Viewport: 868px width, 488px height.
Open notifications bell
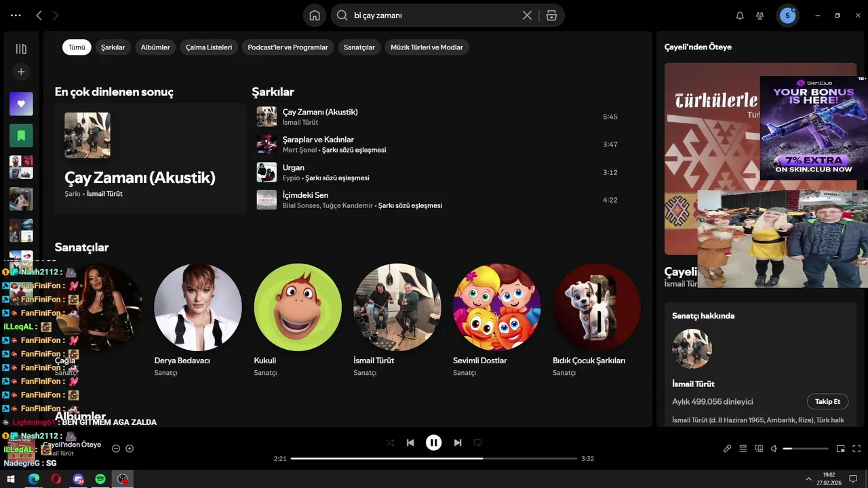(740, 15)
